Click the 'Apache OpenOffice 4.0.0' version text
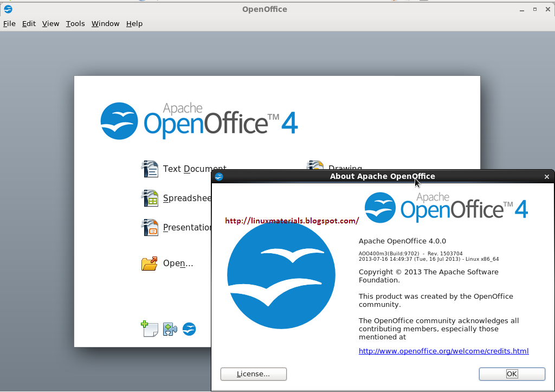The width and height of the screenshot is (555, 392). point(402,241)
